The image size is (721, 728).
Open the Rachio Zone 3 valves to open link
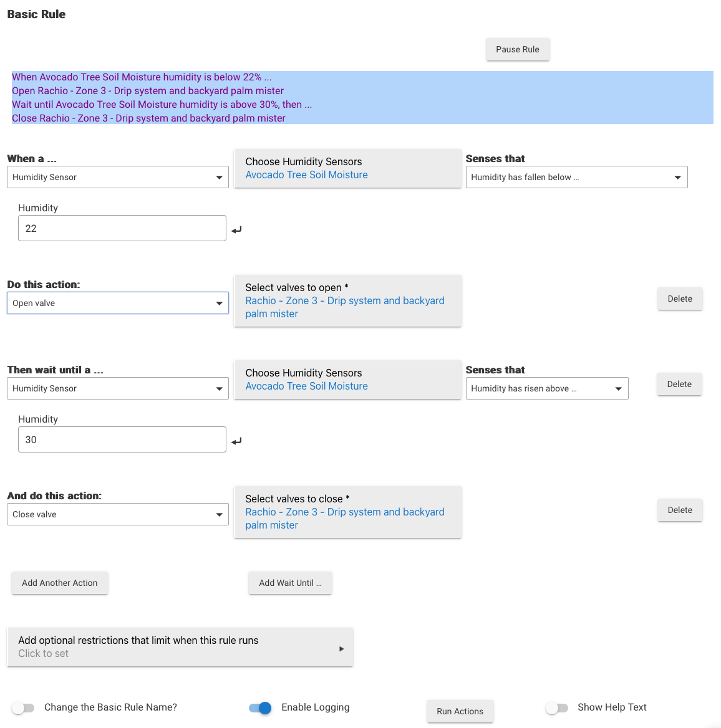345,307
